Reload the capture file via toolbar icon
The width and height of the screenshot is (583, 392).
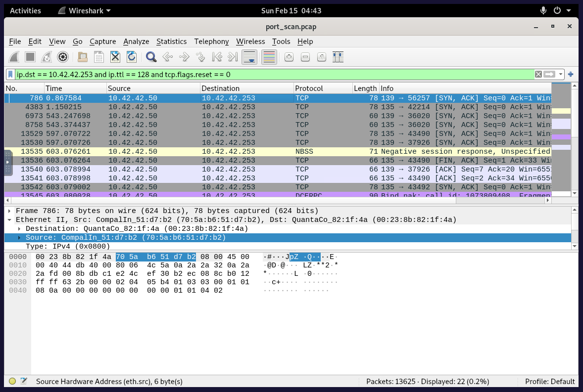(x=131, y=57)
